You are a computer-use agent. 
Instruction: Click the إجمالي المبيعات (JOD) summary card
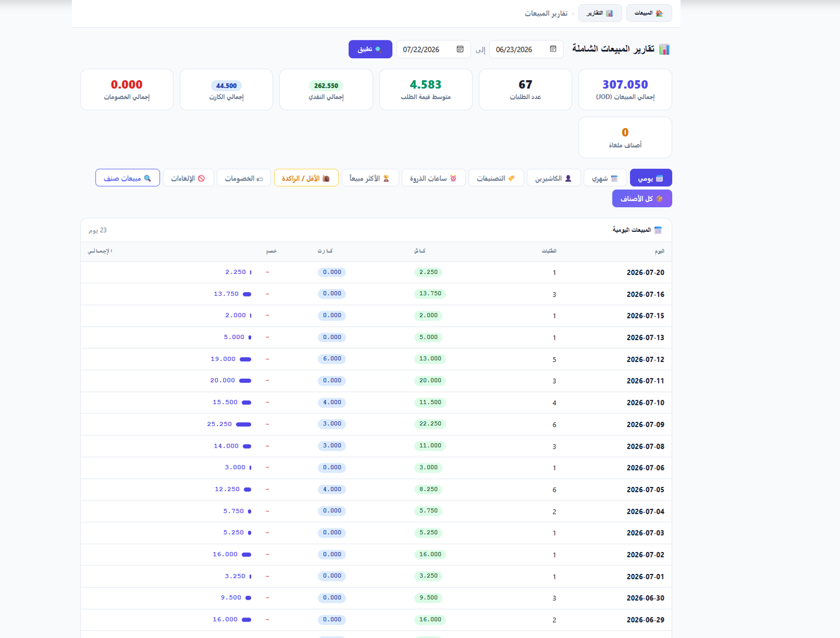(x=625, y=90)
